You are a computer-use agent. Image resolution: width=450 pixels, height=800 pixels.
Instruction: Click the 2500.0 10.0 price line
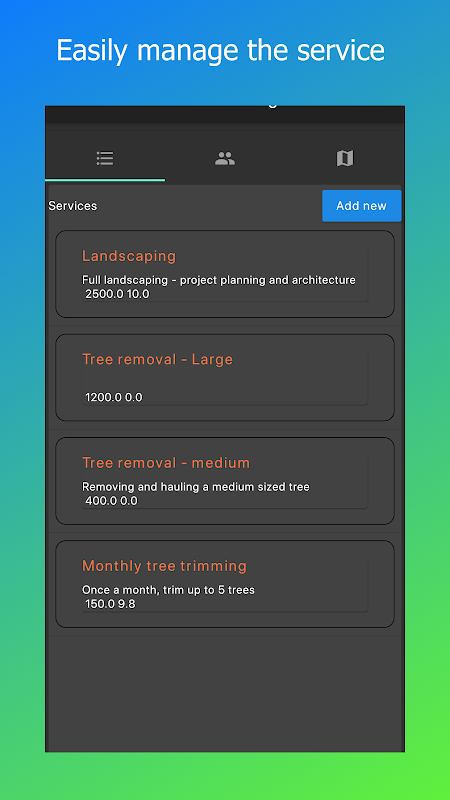point(117,294)
